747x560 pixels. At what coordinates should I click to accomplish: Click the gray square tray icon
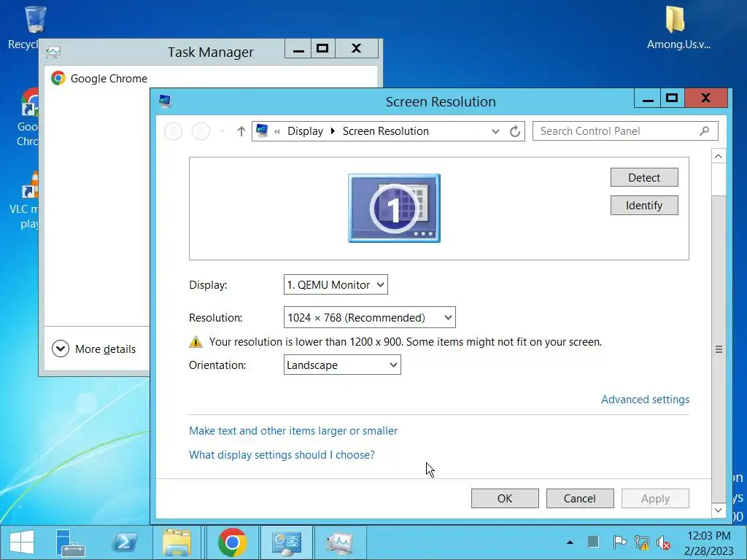(x=593, y=542)
